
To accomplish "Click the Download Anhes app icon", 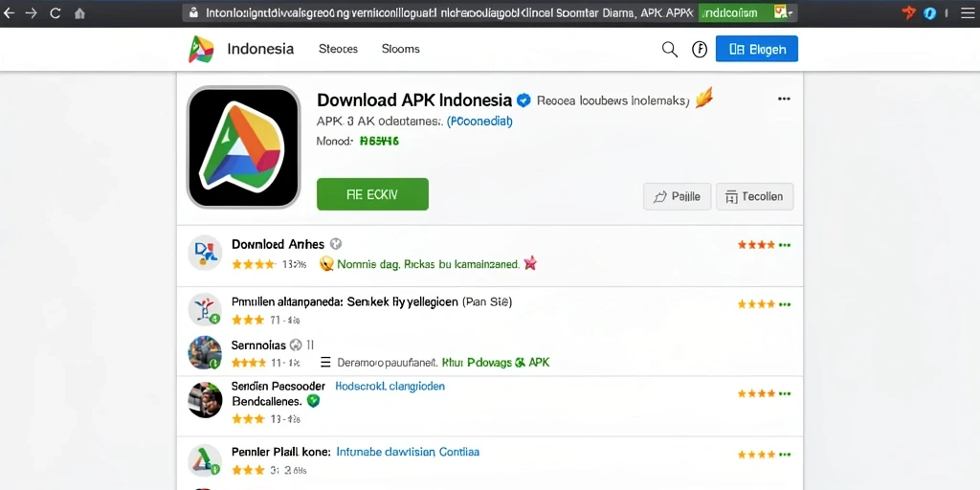I will tap(205, 253).
